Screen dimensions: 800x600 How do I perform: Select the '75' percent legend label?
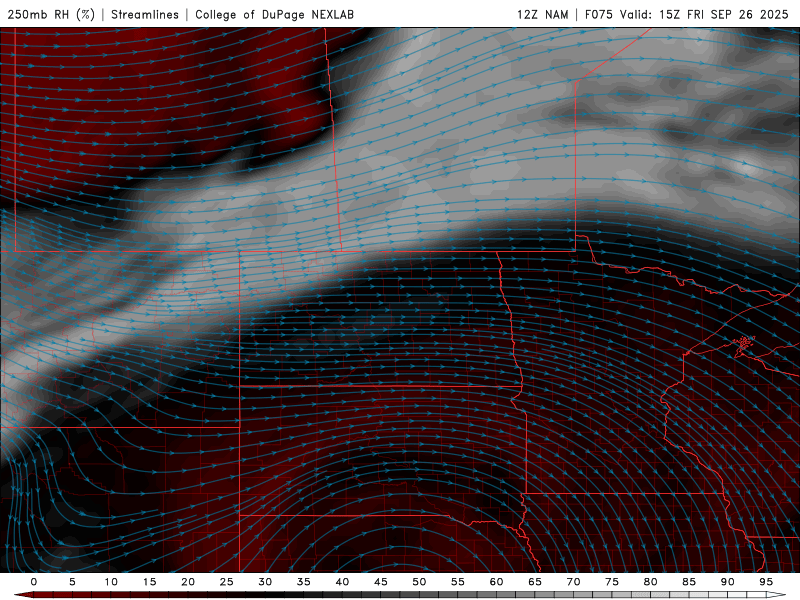click(x=612, y=582)
